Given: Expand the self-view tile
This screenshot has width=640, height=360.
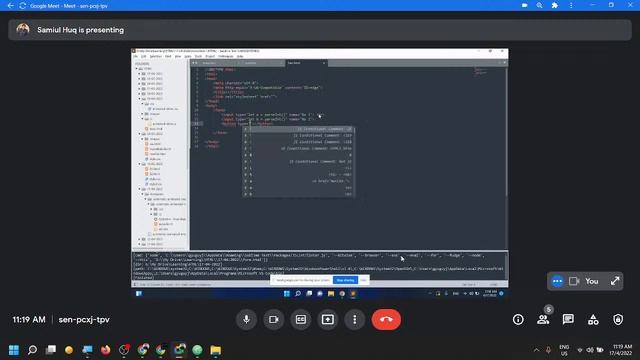Looking at the screenshot, I should point(615,281).
